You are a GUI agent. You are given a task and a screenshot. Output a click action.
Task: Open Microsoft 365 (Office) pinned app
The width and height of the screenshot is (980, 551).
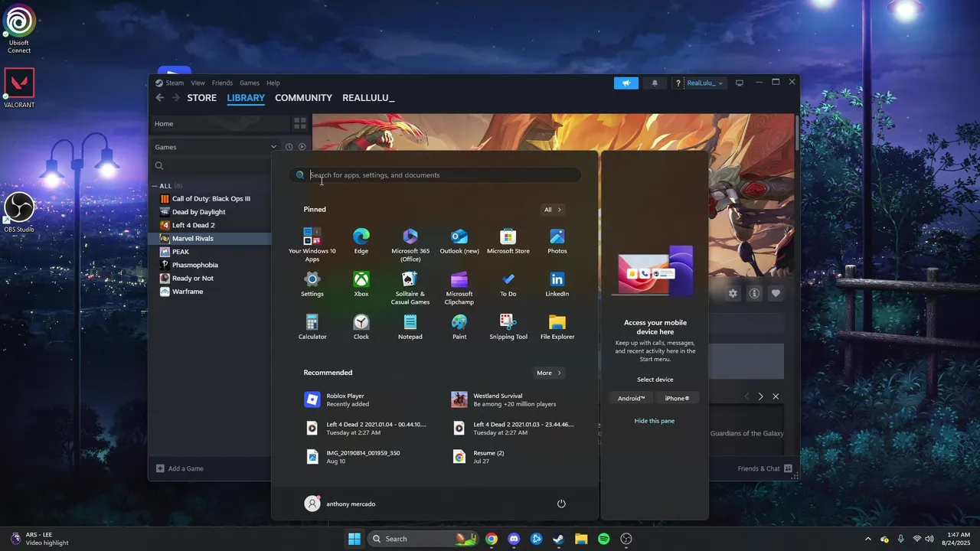[410, 244]
